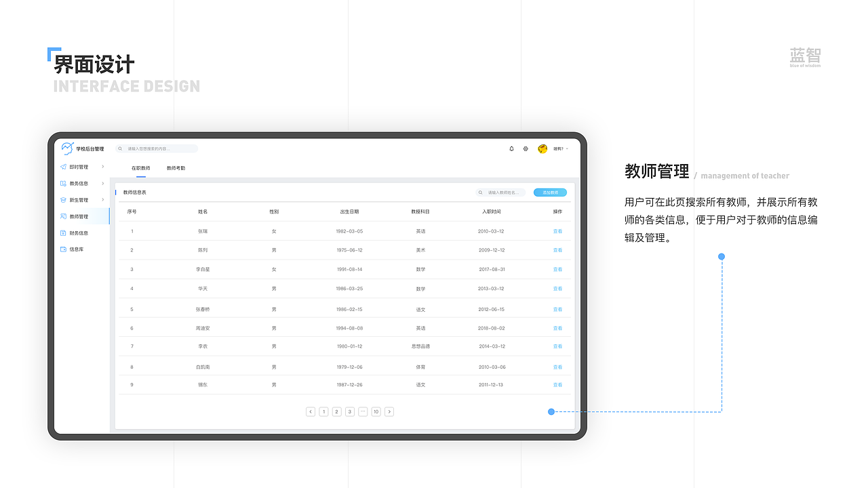This screenshot has width=868, height=488.
Task: Open the 新生管理 submenu chevron
Action: [103, 200]
